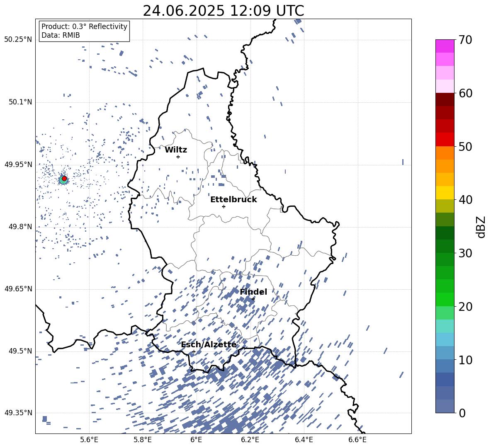This screenshot has width=491, height=448.
Task: Click the 49.5°N latitude label
Action: click(20, 351)
